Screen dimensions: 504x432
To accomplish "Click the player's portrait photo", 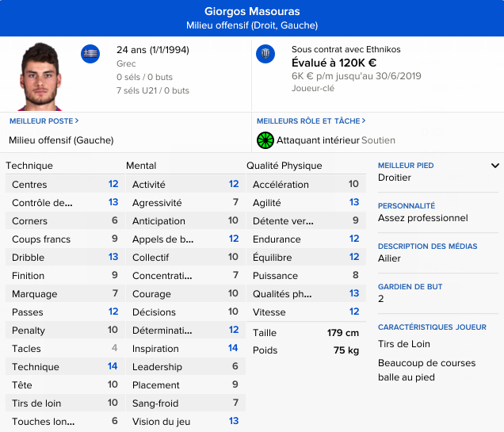I will (40, 78).
